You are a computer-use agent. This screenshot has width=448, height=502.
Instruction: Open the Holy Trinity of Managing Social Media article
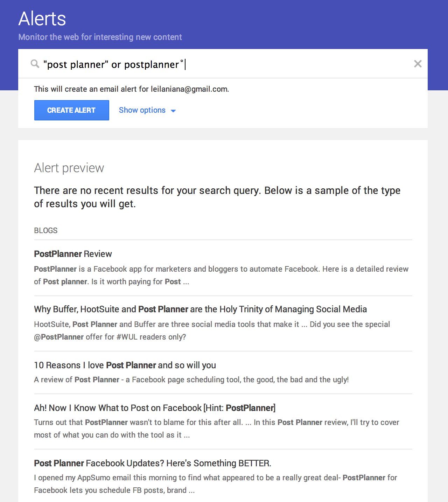(200, 309)
